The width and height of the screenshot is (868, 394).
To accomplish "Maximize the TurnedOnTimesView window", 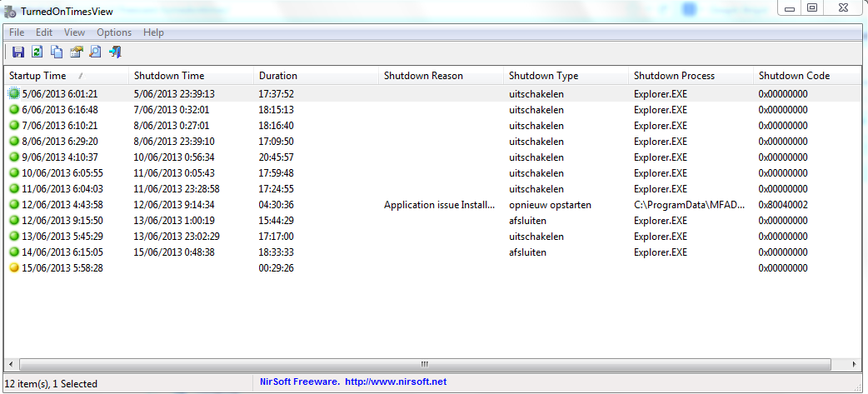I will [x=812, y=8].
